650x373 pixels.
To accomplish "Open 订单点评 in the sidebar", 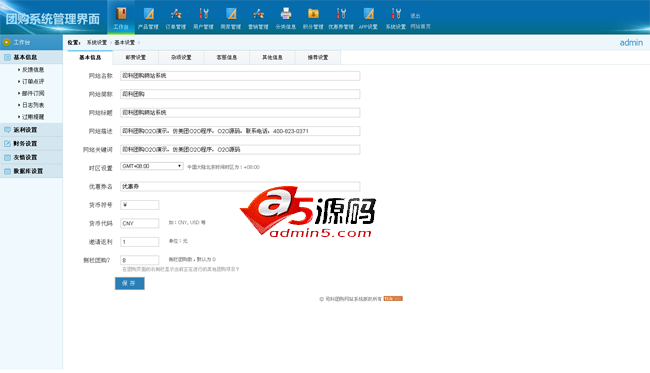I will (33, 82).
